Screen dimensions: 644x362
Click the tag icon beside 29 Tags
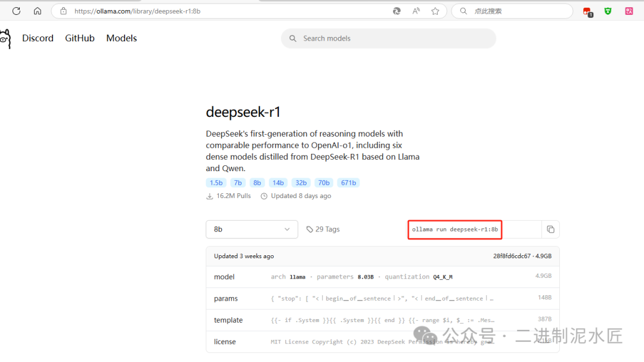click(x=309, y=229)
